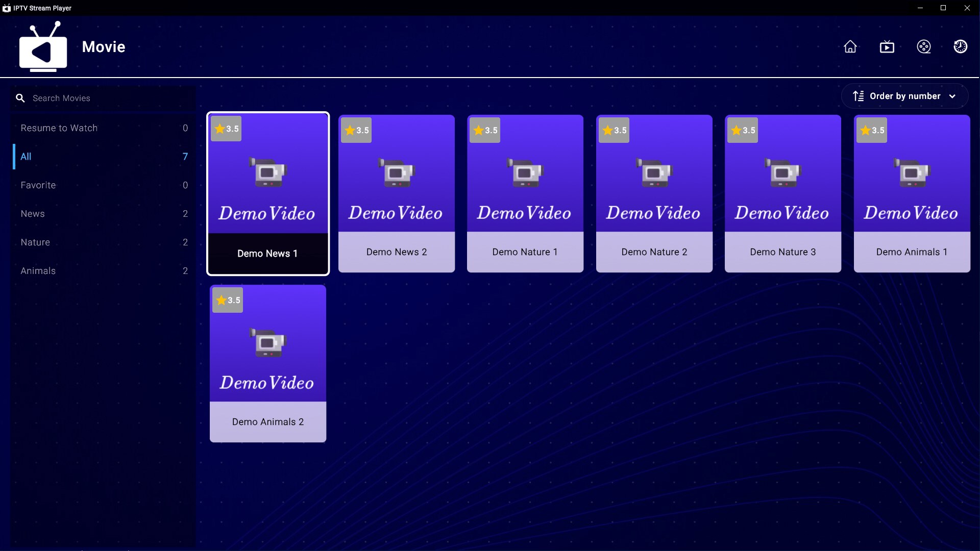Viewport: 980px width, 551px height.
Task: Play the Demo Nature 3 video
Action: coord(782,194)
